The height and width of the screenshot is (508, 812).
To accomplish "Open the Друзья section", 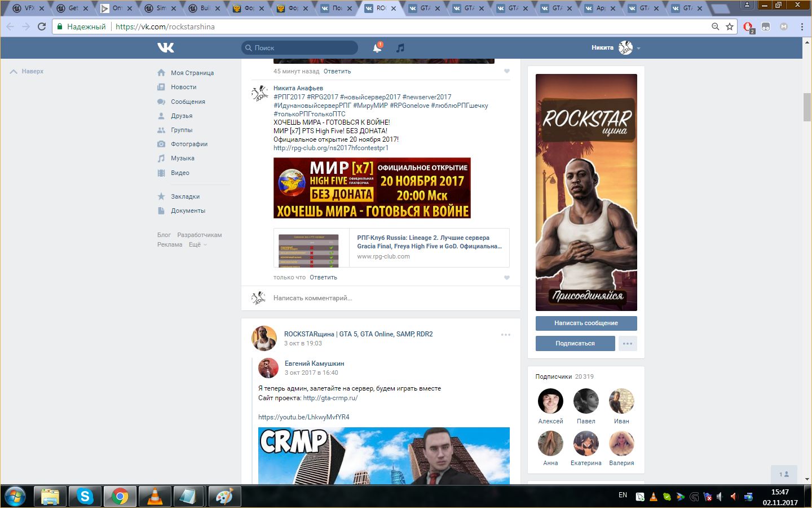I will click(x=182, y=116).
